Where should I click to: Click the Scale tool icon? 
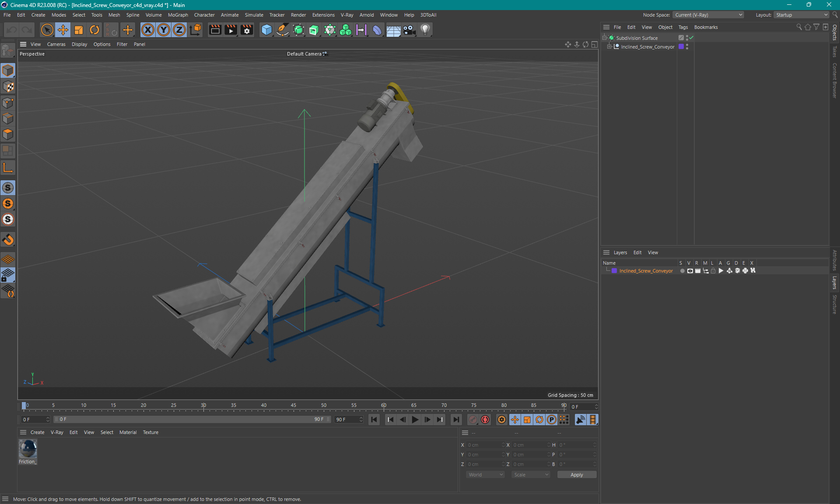coord(78,29)
